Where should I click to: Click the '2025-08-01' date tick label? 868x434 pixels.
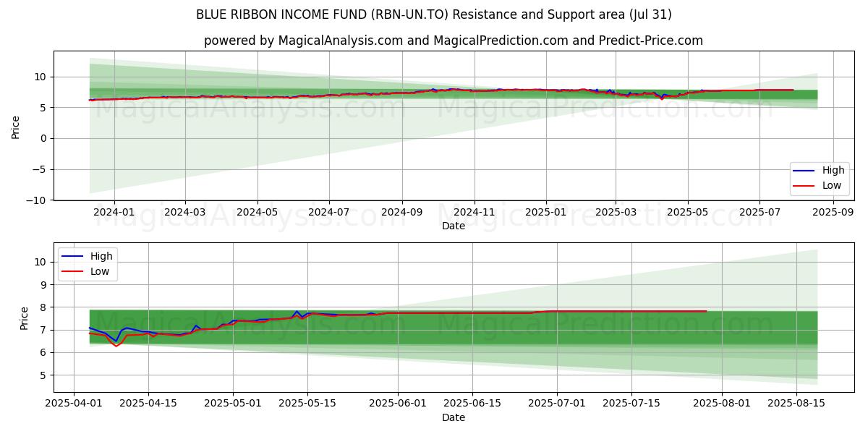(722, 405)
